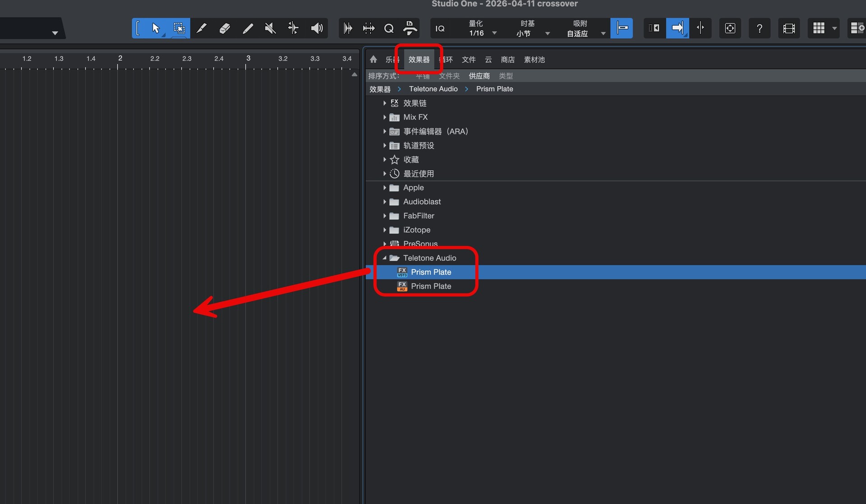Open the 素材池 pool tab

[x=534, y=60]
